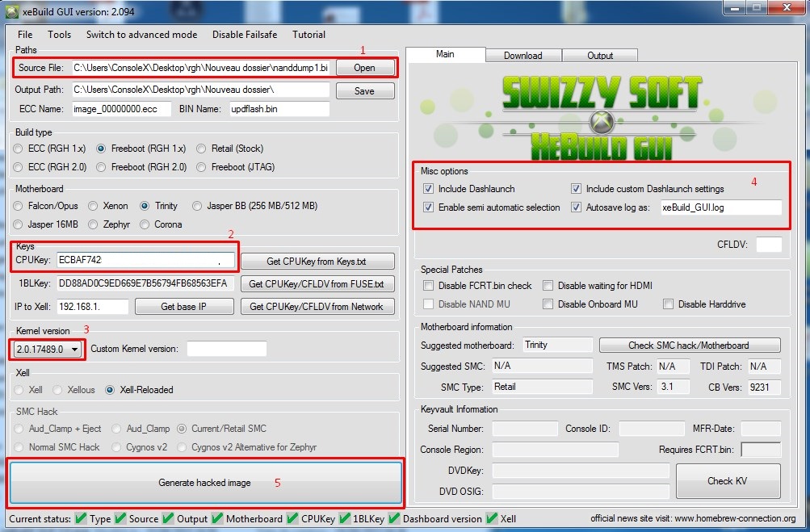This screenshot has width=810, height=532.
Task: Click the Generate hacked image button
Action: coord(205,482)
